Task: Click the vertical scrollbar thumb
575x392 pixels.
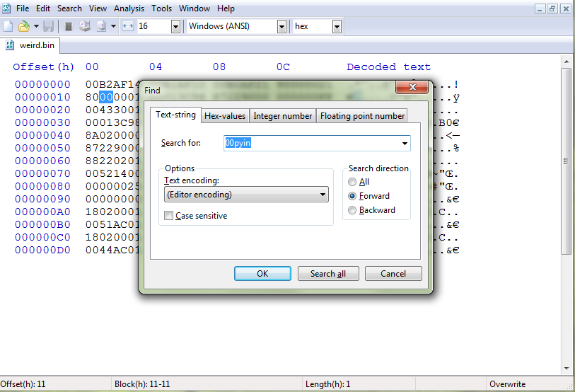Action: (567, 161)
